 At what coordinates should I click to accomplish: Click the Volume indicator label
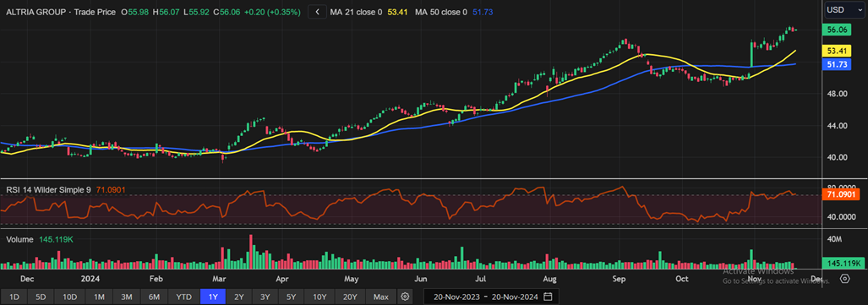(x=19, y=239)
